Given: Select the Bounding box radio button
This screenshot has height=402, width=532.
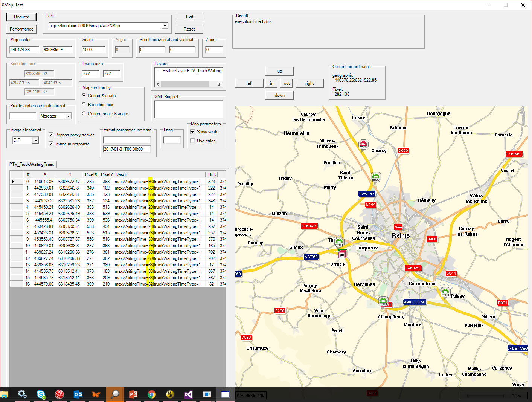Looking at the screenshot, I should pos(84,105).
